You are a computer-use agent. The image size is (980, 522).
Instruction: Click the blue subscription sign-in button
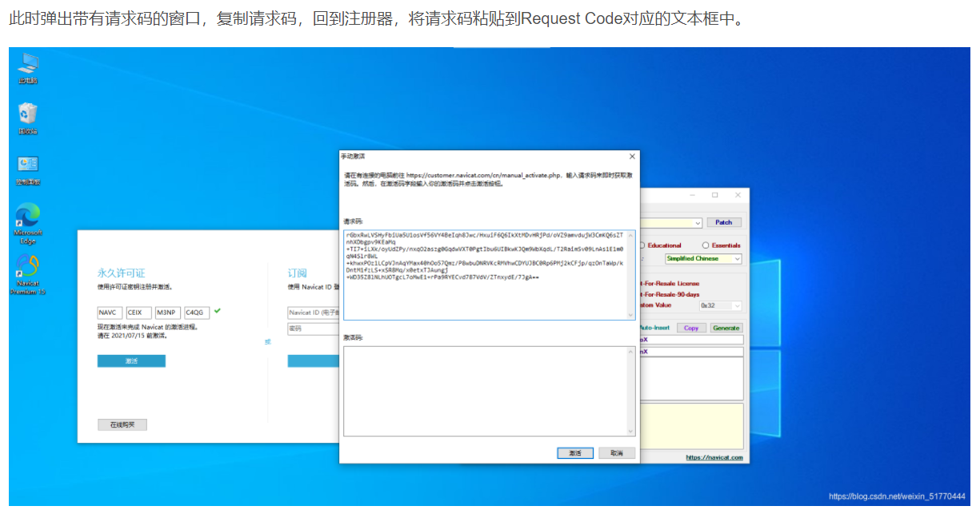point(314,361)
